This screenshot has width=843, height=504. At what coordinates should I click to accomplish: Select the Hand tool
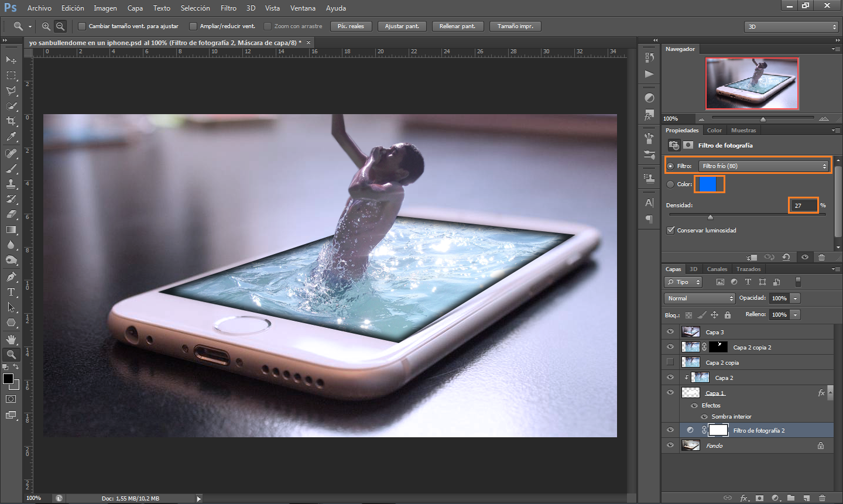pyautogui.click(x=11, y=339)
